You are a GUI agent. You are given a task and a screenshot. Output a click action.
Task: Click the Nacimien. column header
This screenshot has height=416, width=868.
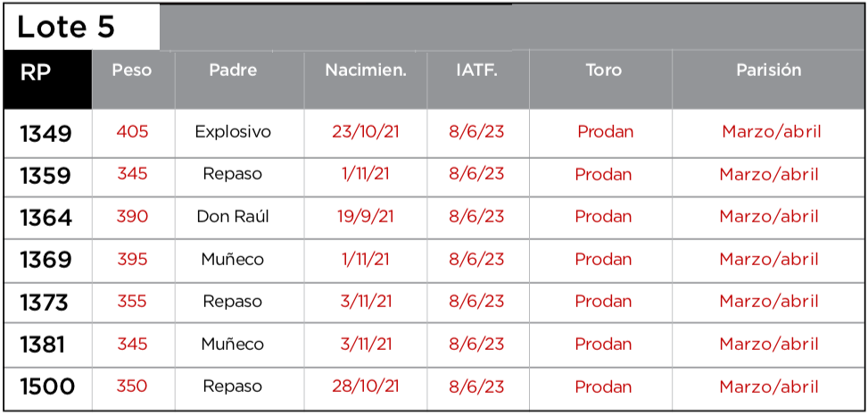pyautogui.click(x=366, y=71)
